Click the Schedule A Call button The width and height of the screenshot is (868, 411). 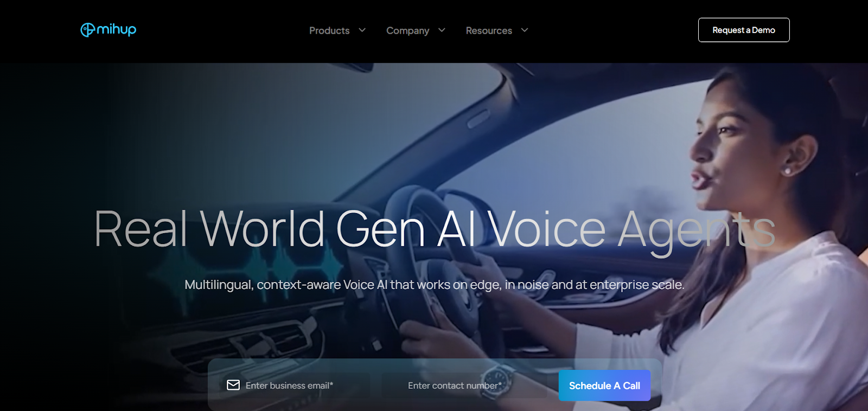(x=604, y=386)
